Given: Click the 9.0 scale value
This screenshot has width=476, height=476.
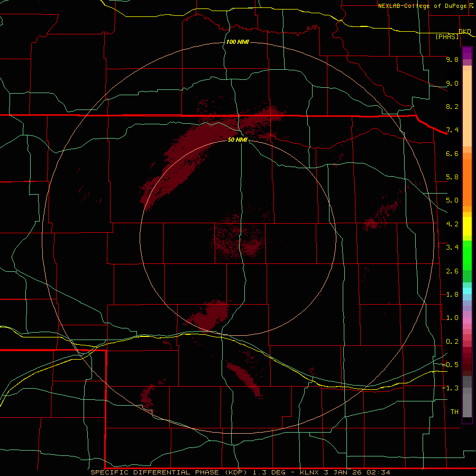Looking at the screenshot, I should (x=452, y=83).
